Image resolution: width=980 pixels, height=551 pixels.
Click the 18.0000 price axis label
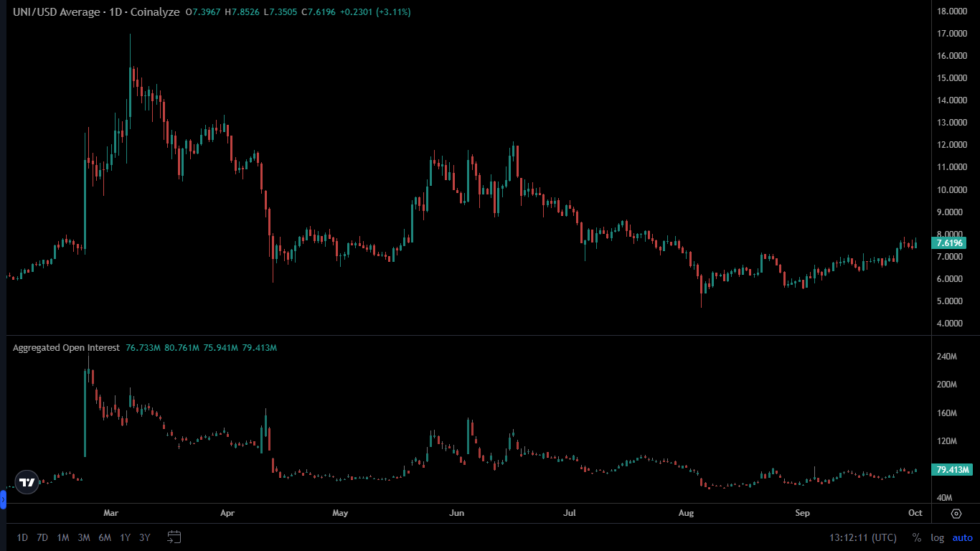[x=953, y=11]
